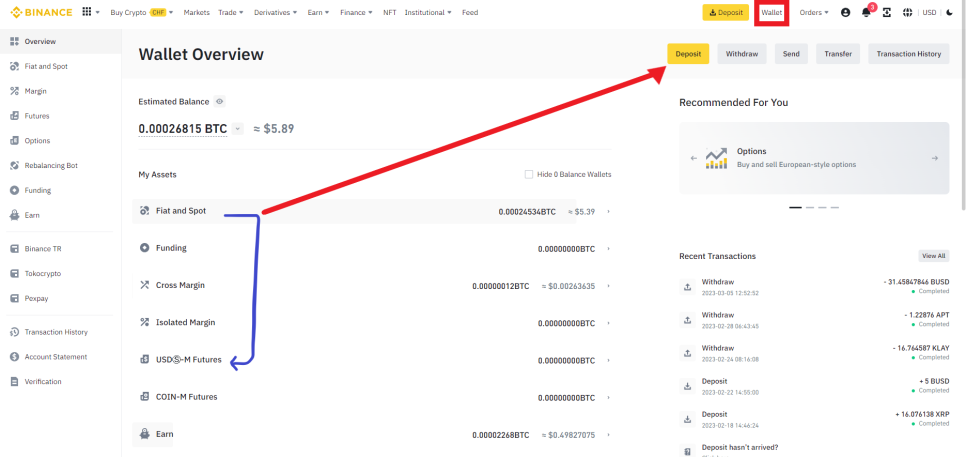Go to Markets page
The height and width of the screenshot is (457, 966).
[197, 12]
